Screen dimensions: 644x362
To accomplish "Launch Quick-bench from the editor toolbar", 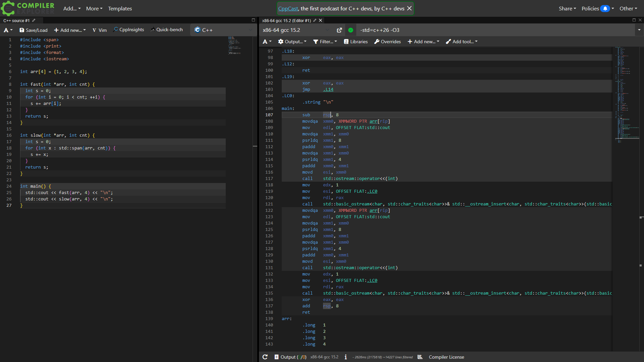I will 166,30.
